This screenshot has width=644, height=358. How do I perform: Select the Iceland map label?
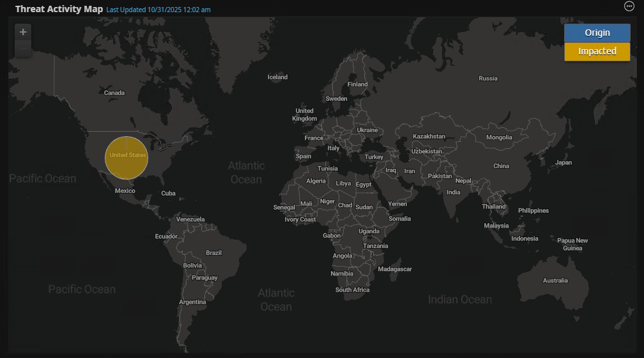[x=277, y=77]
